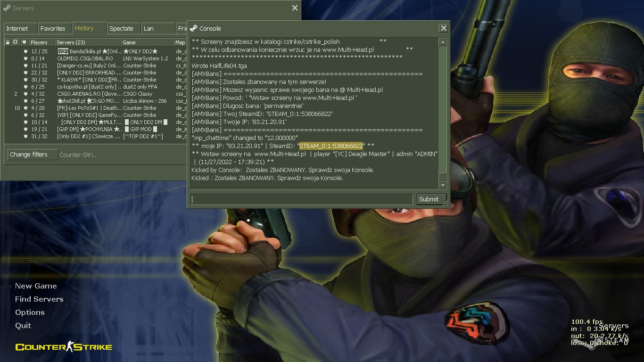Click Steam logo in Console title bar
This screenshot has width=644, height=362.
click(x=193, y=28)
